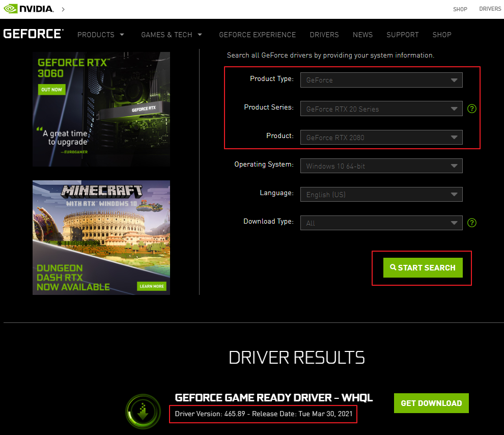This screenshot has width=504, height=435.
Task: Open the Support page
Action: pyautogui.click(x=402, y=35)
